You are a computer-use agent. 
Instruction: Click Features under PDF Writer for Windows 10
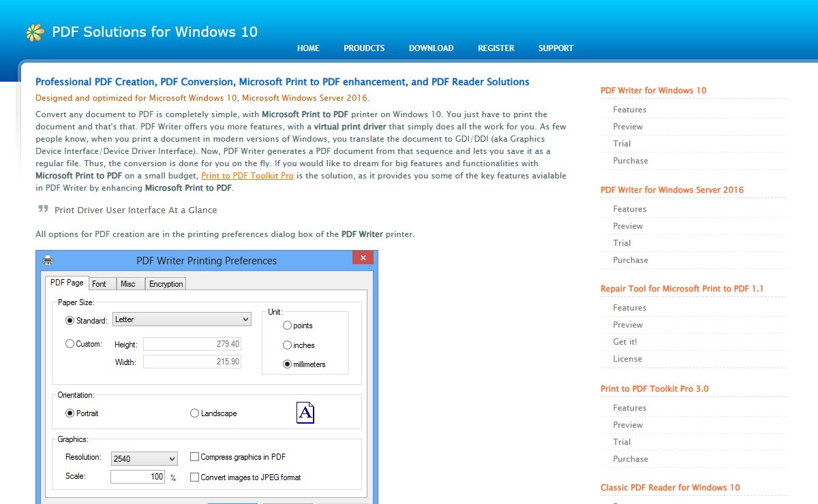click(x=629, y=110)
